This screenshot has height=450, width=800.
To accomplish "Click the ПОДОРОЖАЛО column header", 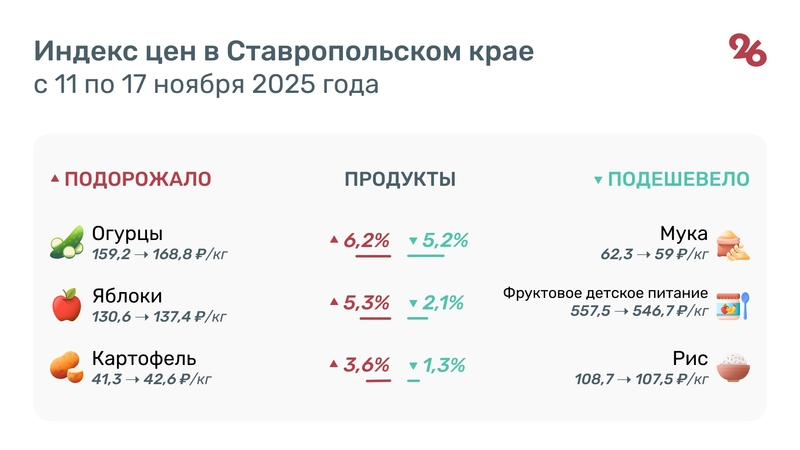I will click(x=138, y=180).
